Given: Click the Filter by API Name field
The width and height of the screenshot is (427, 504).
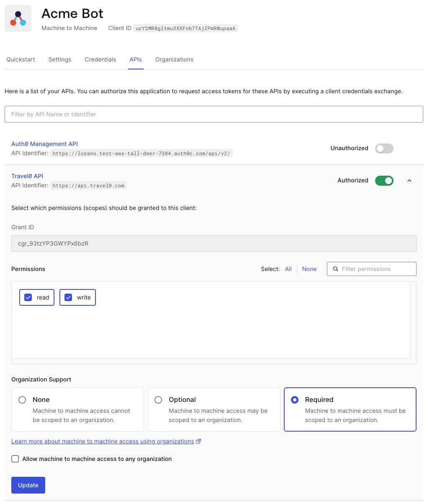Looking at the screenshot, I should pos(214,114).
